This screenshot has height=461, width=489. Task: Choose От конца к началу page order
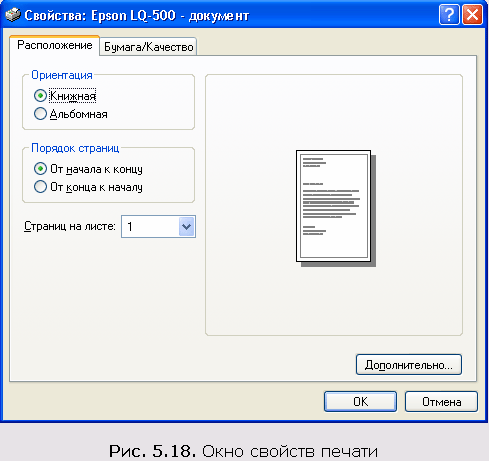pos(40,187)
